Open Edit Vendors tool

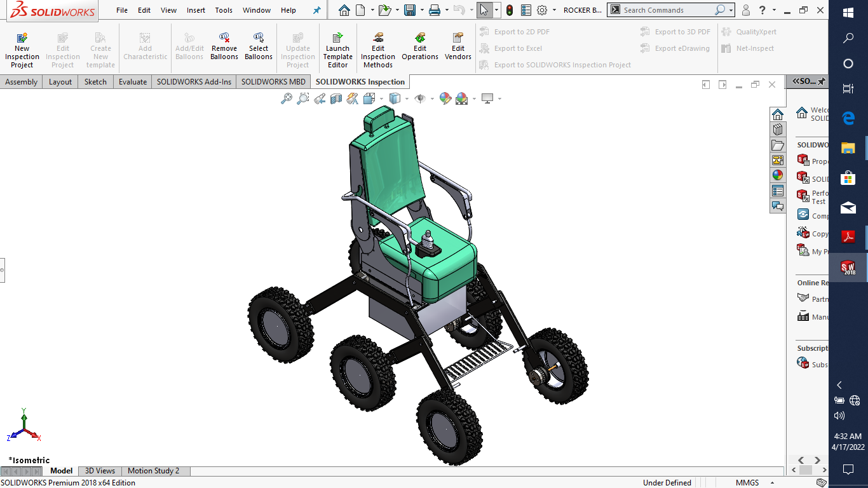pos(458,47)
